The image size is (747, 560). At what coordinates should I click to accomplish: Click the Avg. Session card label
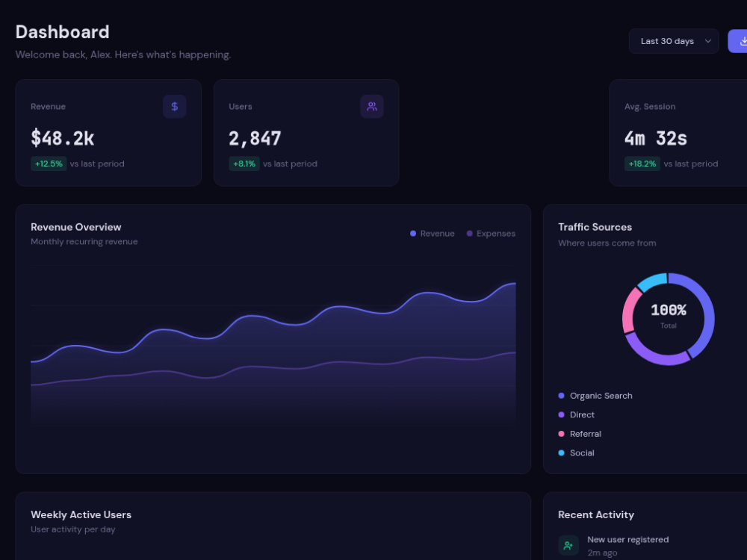(x=650, y=107)
